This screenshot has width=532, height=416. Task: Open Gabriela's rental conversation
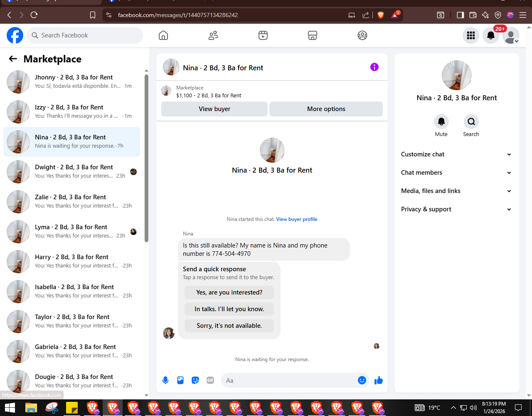(x=71, y=352)
